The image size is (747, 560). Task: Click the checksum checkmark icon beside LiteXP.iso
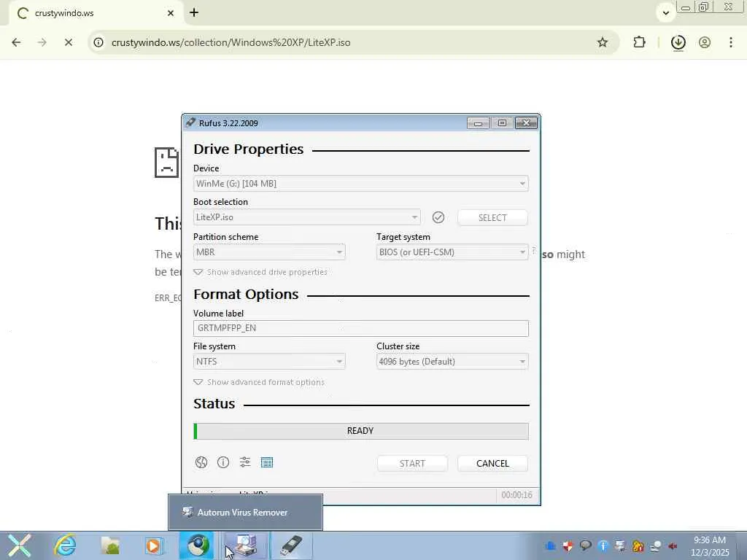coord(438,217)
